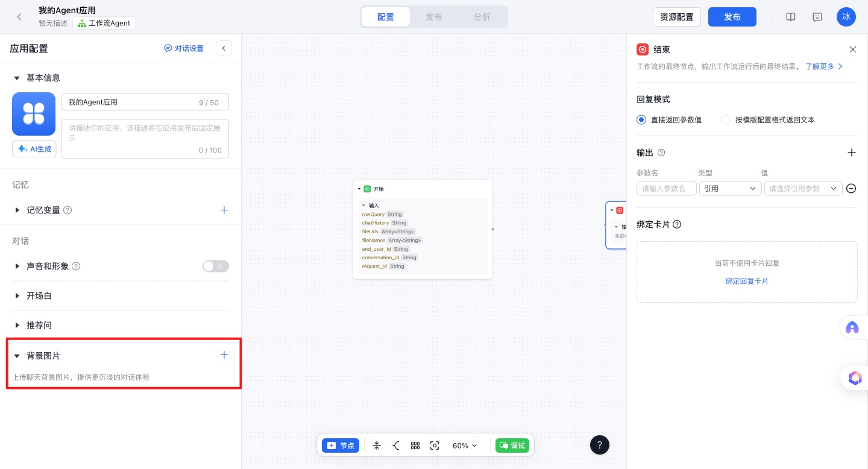Click the collapse-nodes toolbar icon
The width and height of the screenshot is (868, 469).
point(377,445)
